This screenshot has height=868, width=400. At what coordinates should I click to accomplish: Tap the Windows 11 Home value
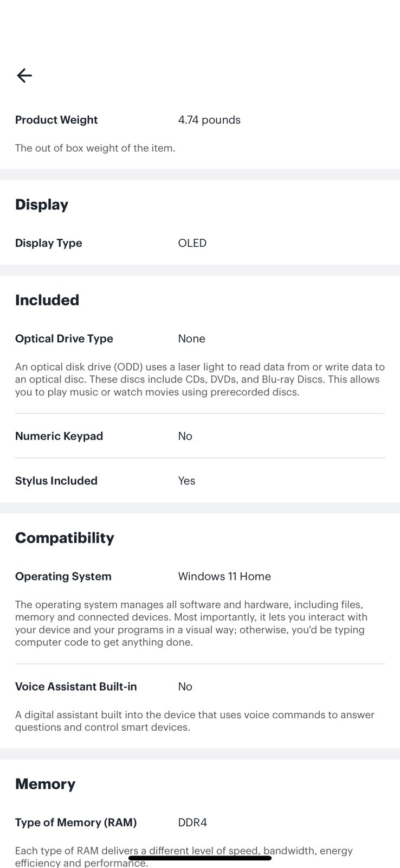(224, 576)
